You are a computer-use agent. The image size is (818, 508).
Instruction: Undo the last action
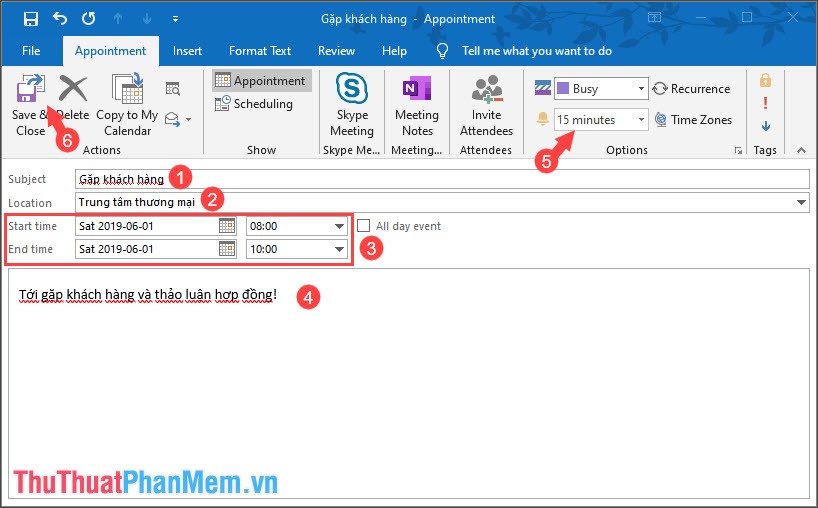pos(60,19)
